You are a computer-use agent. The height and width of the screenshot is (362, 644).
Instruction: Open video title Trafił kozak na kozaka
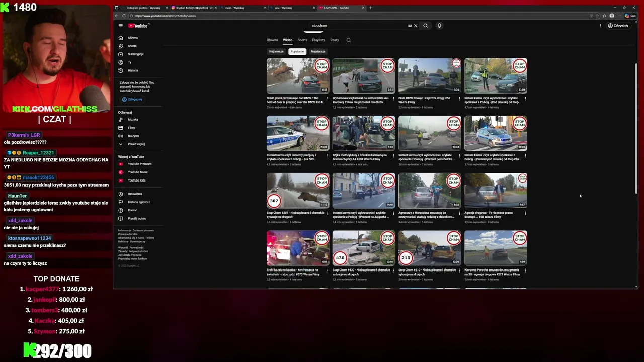tap(293, 272)
